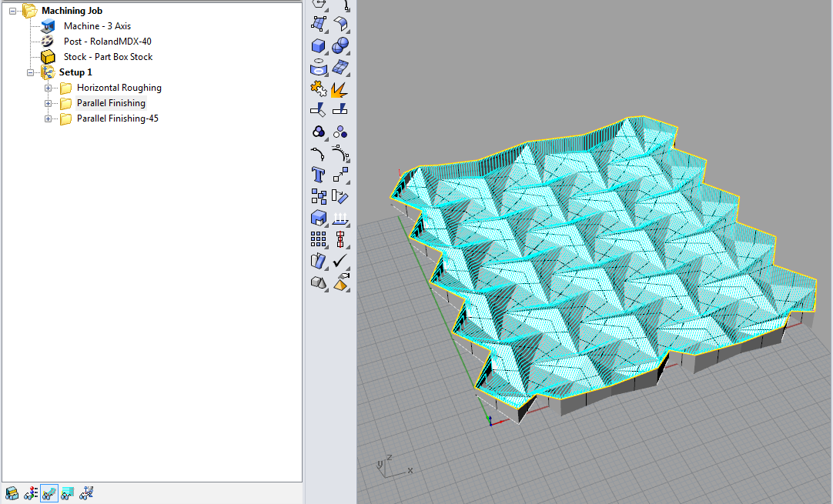Select Stock - Part Box Stock entry
The image size is (833, 504).
108,57
